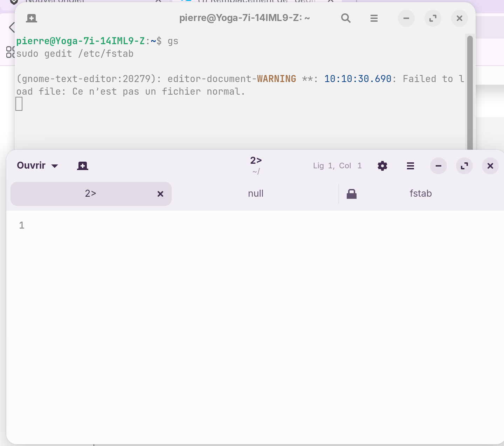The height and width of the screenshot is (446, 504).
Task: Minimize the text editor window
Action: [439, 166]
